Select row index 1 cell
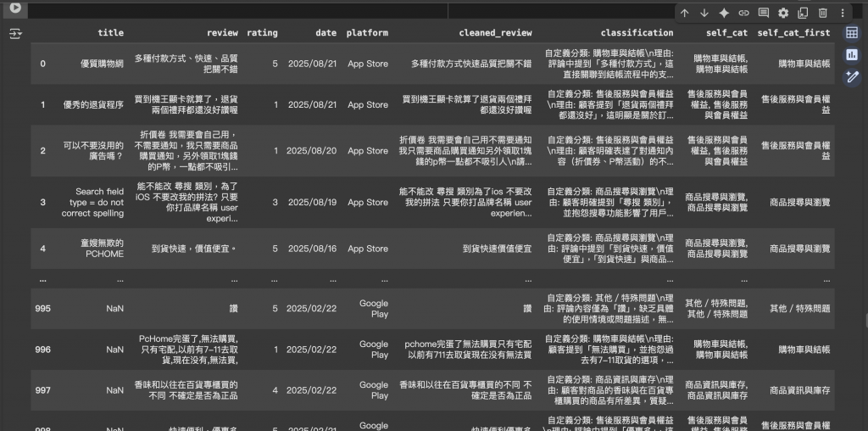 pyautogui.click(x=42, y=104)
